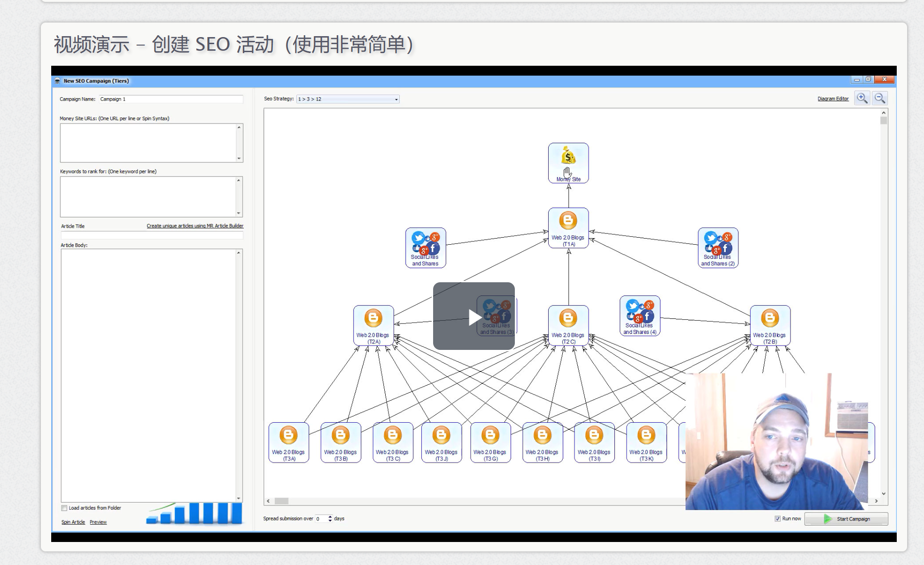This screenshot has height=565, width=924.
Task: Open MR Article Builder via the link
Action: [x=194, y=225]
